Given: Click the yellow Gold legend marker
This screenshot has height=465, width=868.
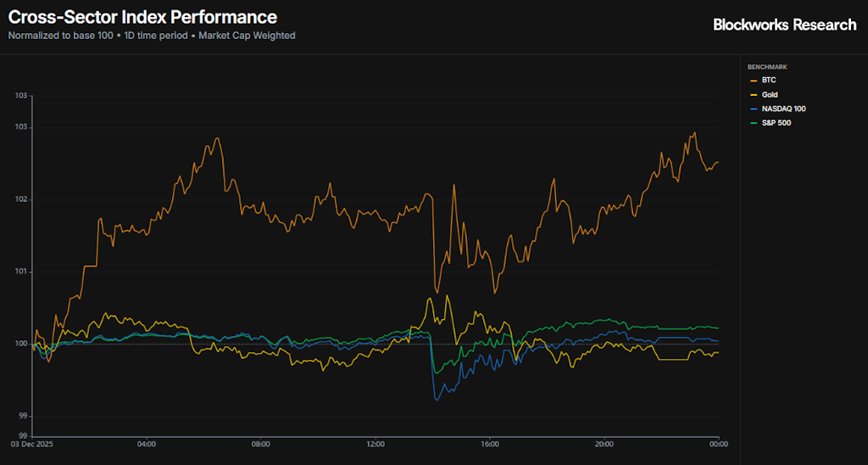Looking at the screenshot, I should [753, 94].
